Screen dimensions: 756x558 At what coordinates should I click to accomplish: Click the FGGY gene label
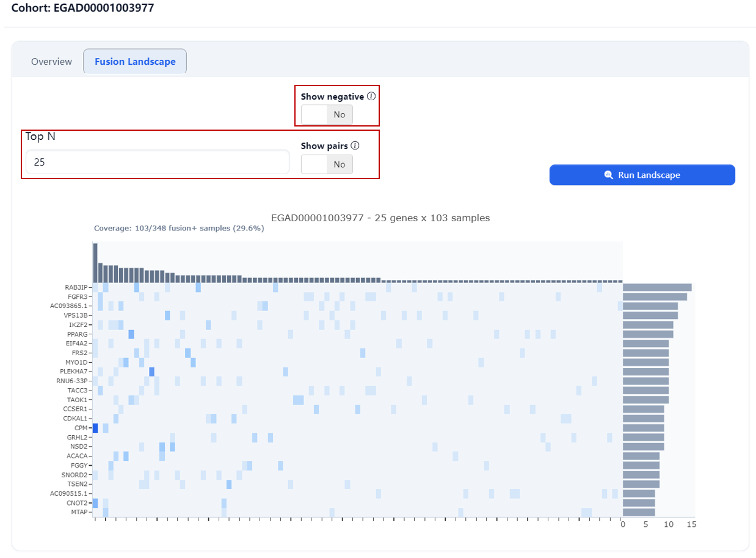80,465
